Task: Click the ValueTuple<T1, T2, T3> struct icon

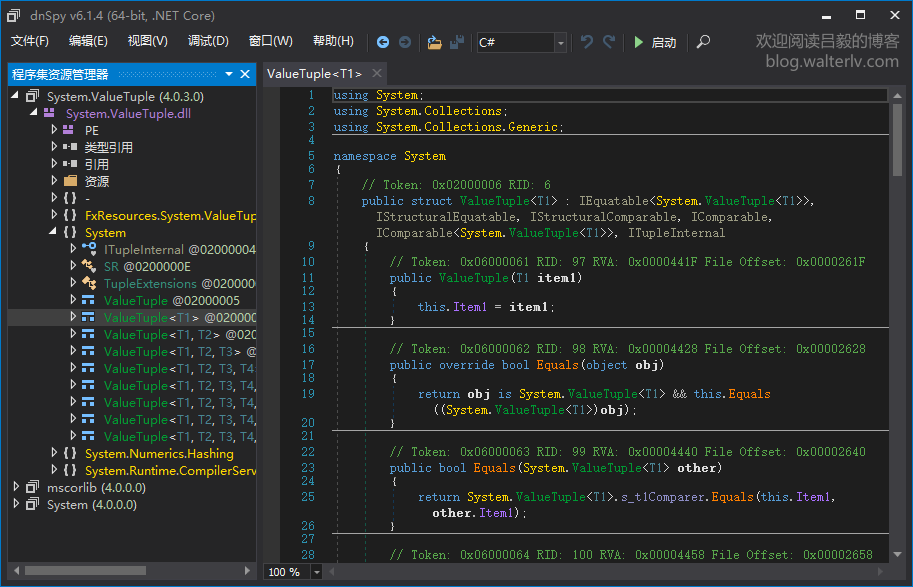Action: coord(88,351)
